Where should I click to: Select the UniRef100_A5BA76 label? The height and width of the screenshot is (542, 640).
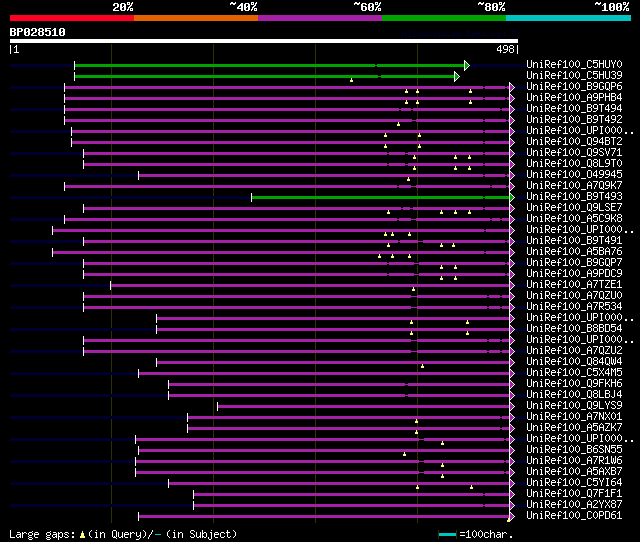click(574, 252)
